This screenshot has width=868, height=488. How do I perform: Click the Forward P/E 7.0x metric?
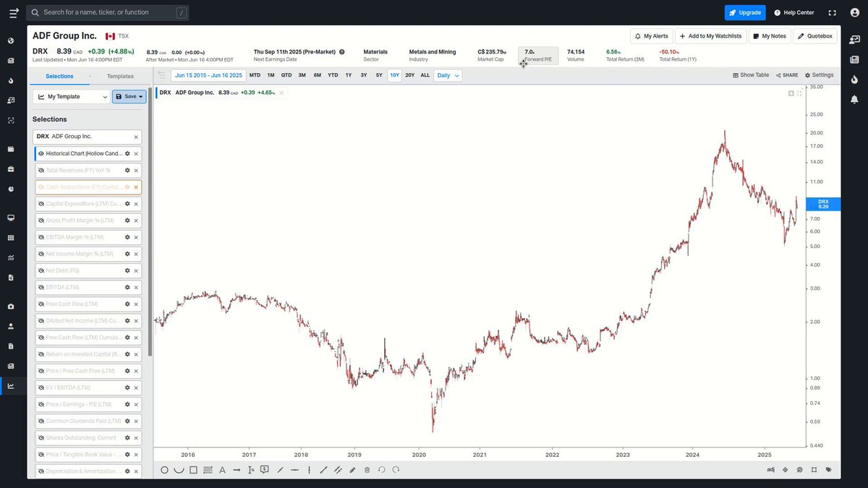[538, 55]
